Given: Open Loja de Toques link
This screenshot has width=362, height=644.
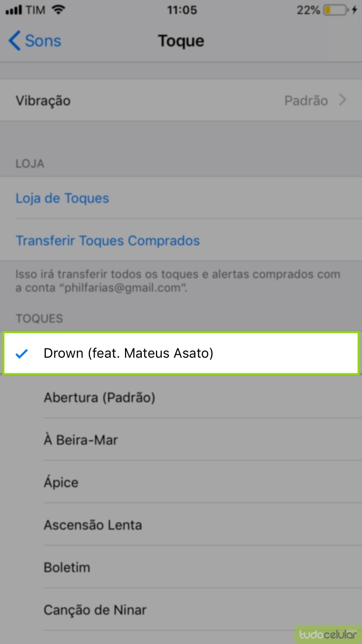Looking at the screenshot, I should point(62,198).
